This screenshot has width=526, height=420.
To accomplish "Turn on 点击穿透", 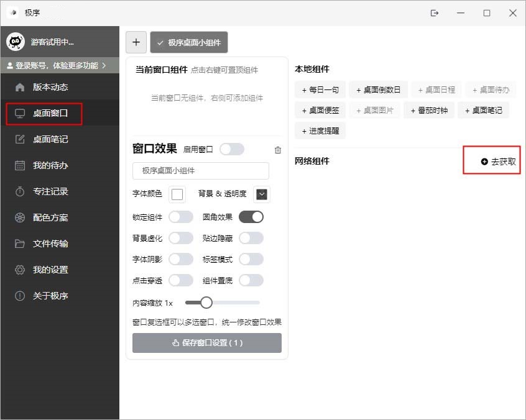I will click(x=180, y=280).
